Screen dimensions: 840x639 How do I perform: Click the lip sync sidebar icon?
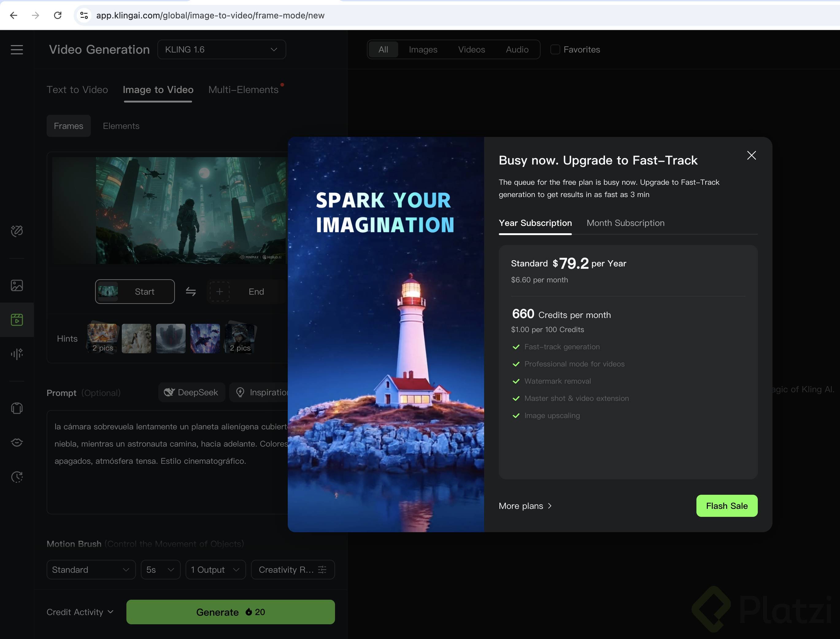(17, 442)
